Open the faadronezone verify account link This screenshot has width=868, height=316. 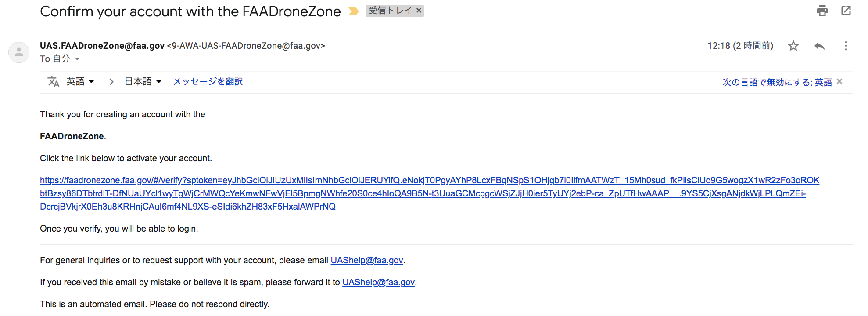(x=430, y=193)
